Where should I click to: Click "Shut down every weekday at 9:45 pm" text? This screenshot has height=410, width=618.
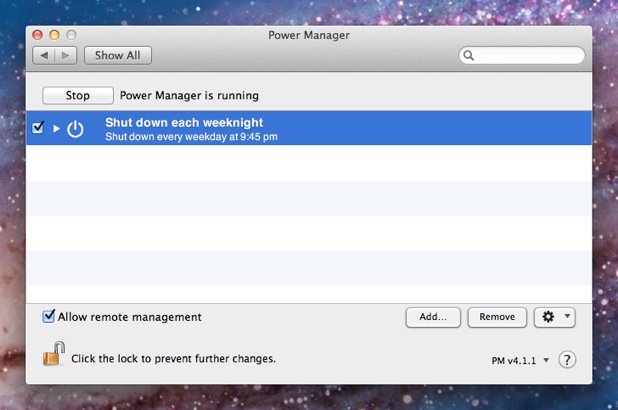(x=191, y=137)
